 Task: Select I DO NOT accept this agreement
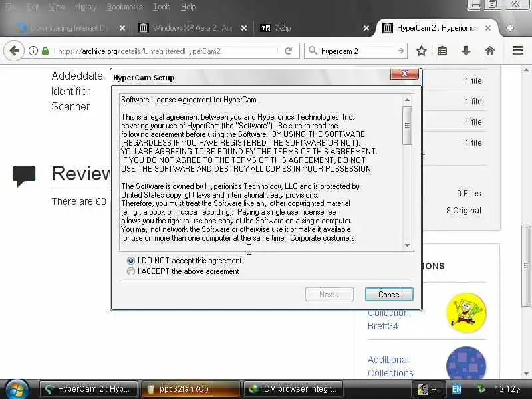130,261
